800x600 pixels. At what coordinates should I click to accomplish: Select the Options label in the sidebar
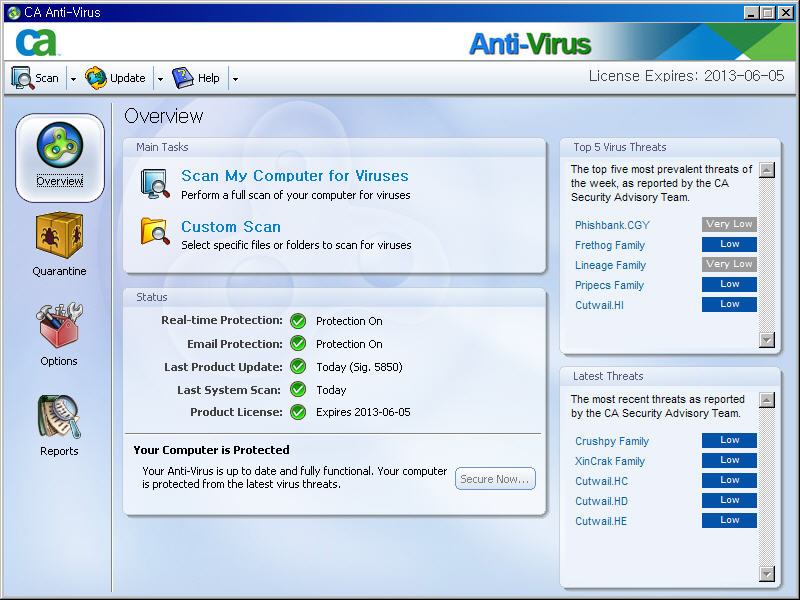pos(59,361)
